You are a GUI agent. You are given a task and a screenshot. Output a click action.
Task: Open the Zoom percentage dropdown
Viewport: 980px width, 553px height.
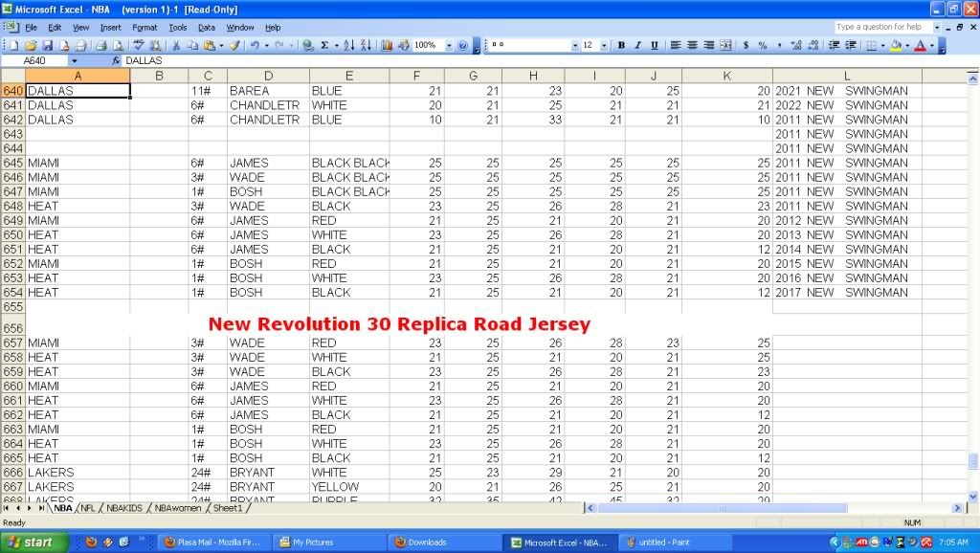point(449,45)
